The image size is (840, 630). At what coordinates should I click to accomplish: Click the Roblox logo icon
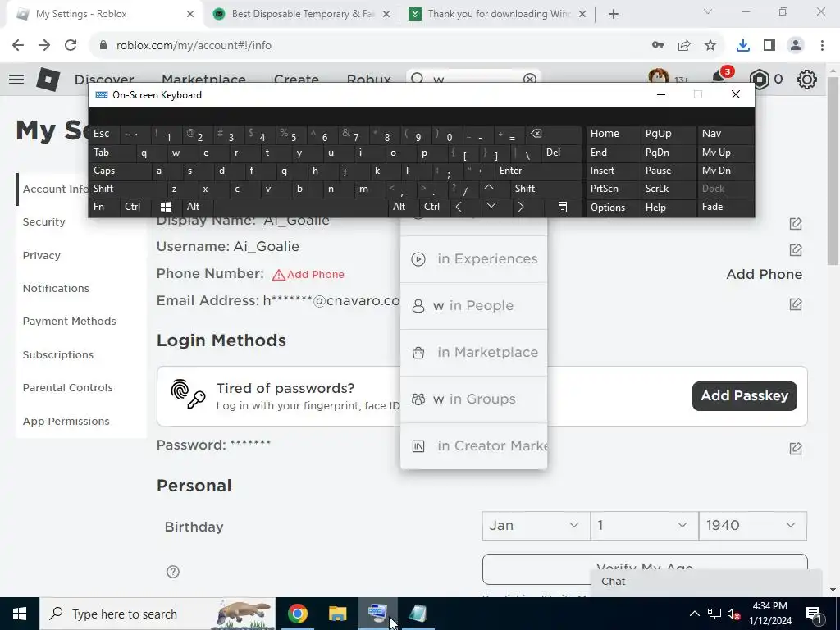(x=48, y=80)
